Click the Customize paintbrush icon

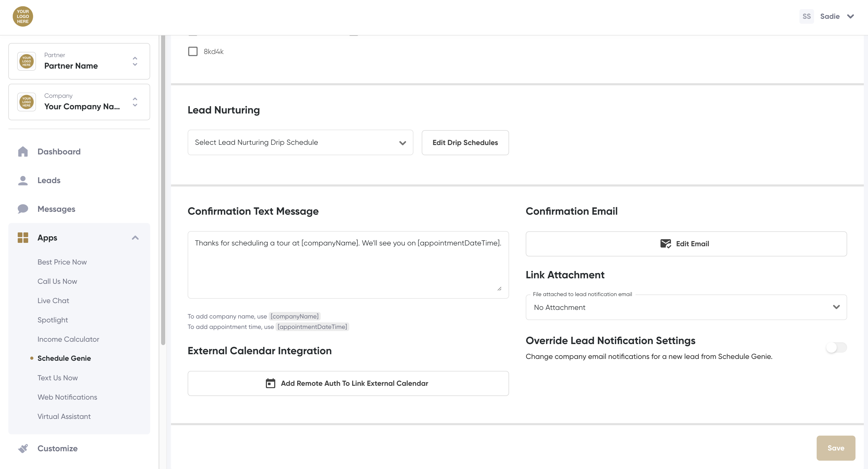pyautogui.click(x=23, y=448)
